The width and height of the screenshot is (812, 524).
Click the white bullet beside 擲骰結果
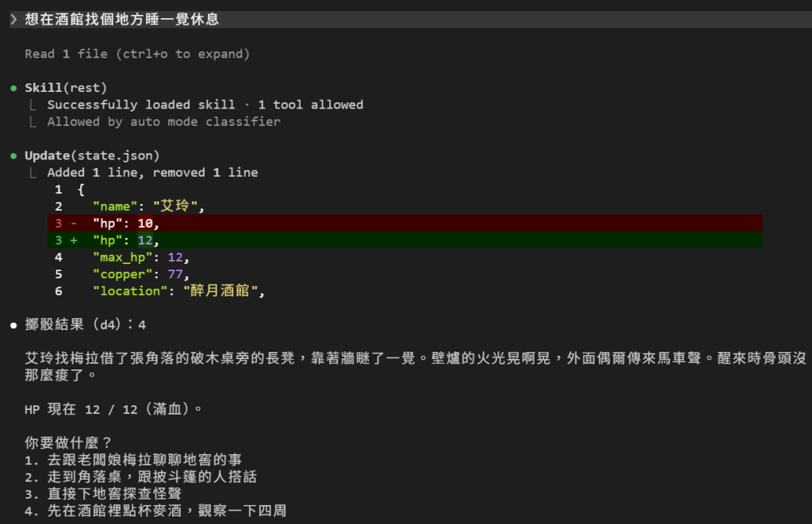pos(13,325)
